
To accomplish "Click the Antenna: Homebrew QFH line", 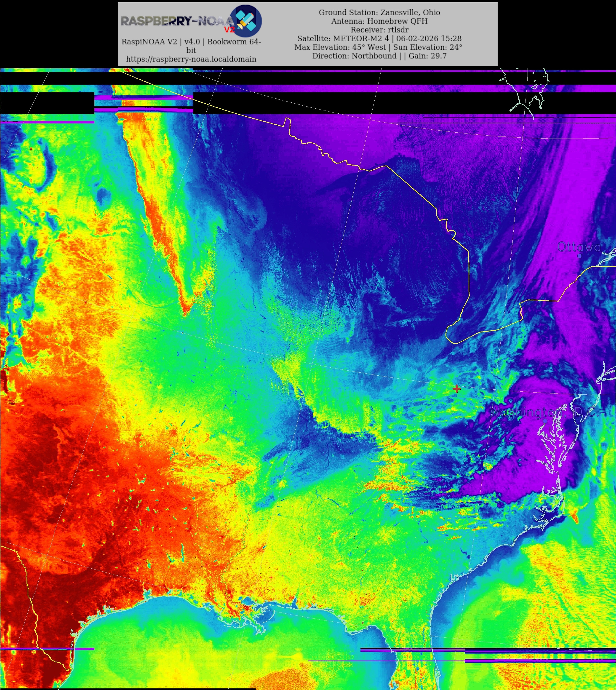I will pos(379,21).
